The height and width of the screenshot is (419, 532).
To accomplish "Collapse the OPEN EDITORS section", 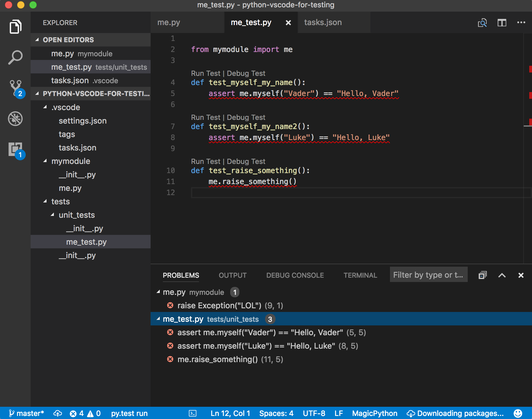I will pyautogui.click(x=37, y=39).
